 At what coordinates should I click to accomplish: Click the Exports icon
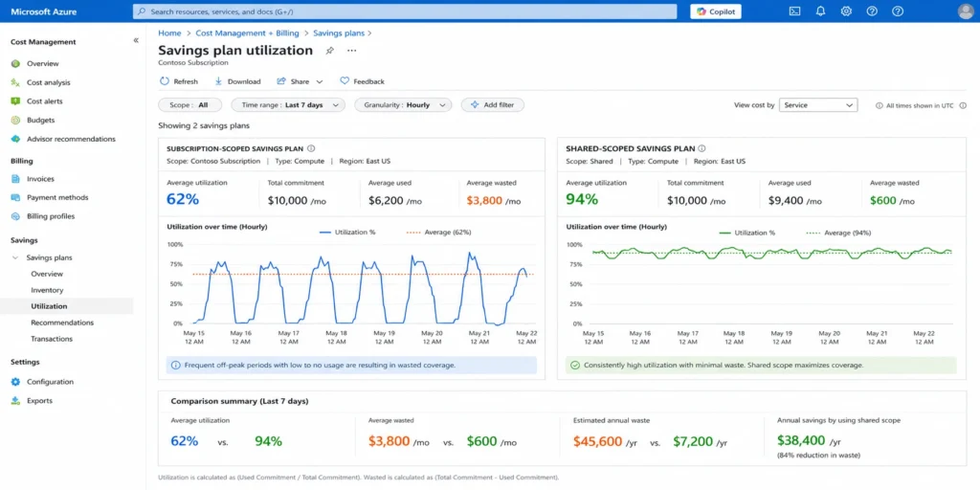(15, 401)
